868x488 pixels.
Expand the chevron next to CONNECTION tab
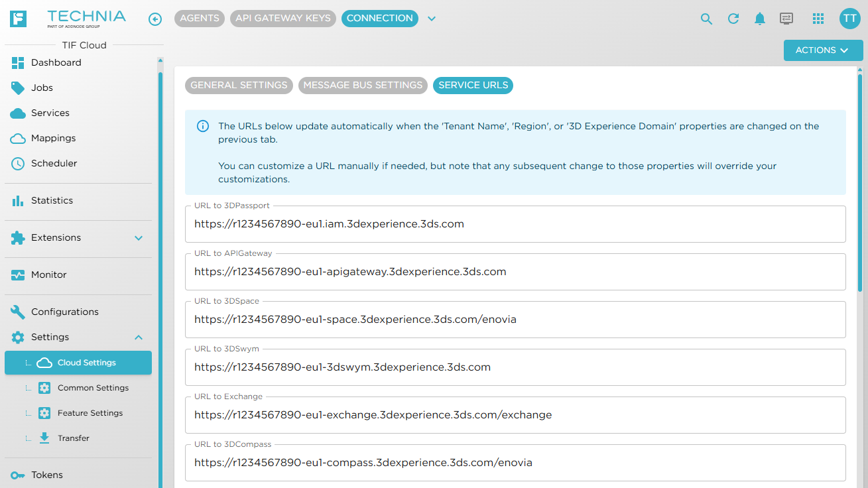432,19
